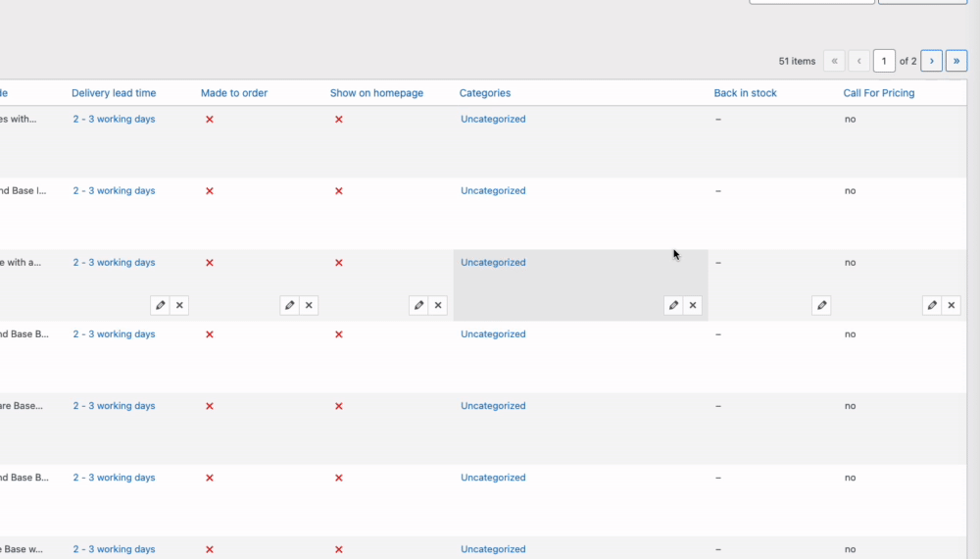Open Uncategorized link in 'nd Base I...' row

pos(493,190)
